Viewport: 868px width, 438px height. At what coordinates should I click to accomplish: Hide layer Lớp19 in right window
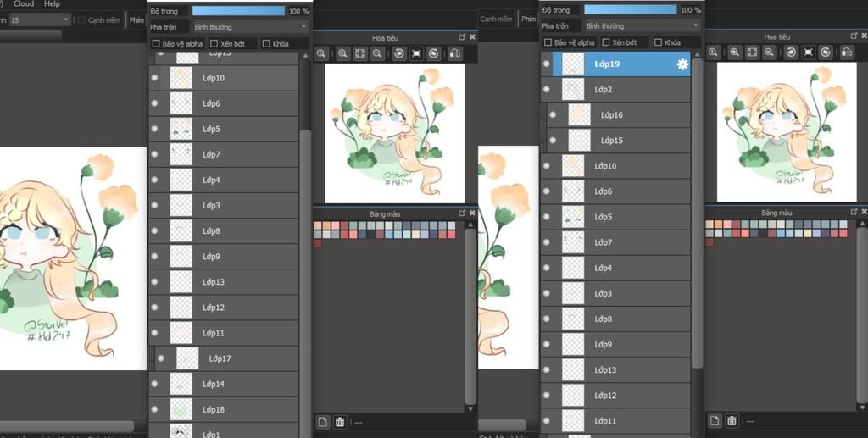(x=547, y=64)
